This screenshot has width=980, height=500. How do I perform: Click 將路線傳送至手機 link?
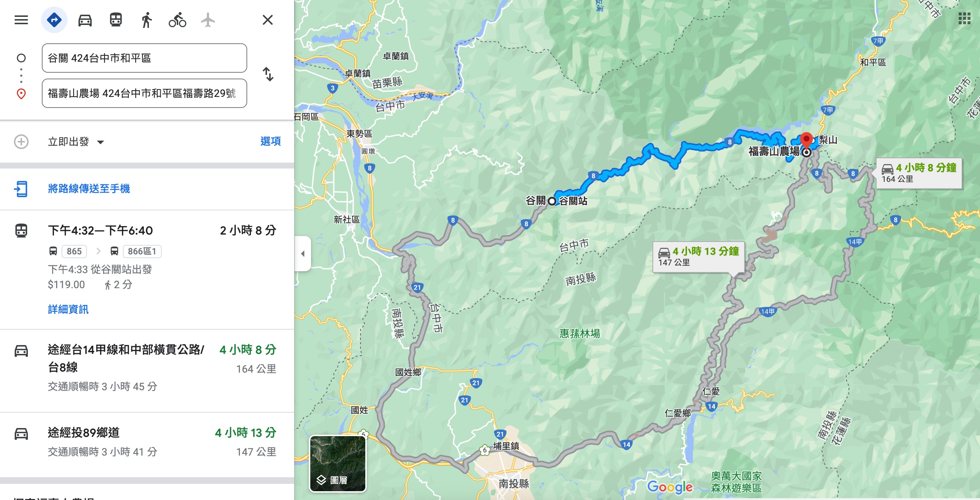(89, 188)
